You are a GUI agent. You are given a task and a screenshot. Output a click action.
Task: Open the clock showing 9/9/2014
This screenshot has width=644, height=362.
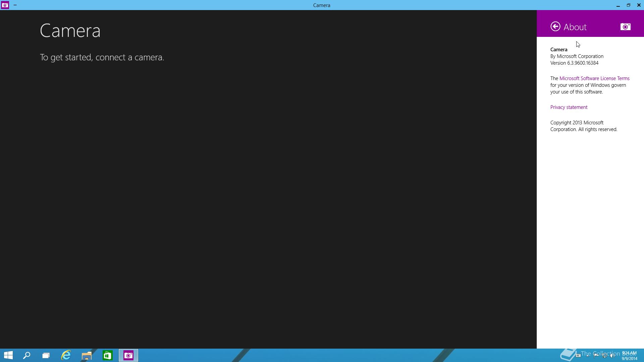coord(629,356)
